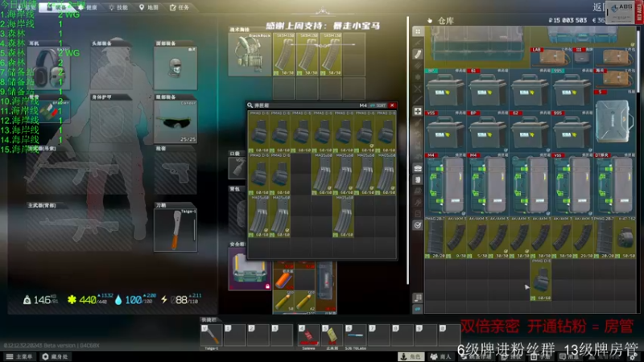Click the keypad grid icon at stash sidebar bottom

(418, 298)
